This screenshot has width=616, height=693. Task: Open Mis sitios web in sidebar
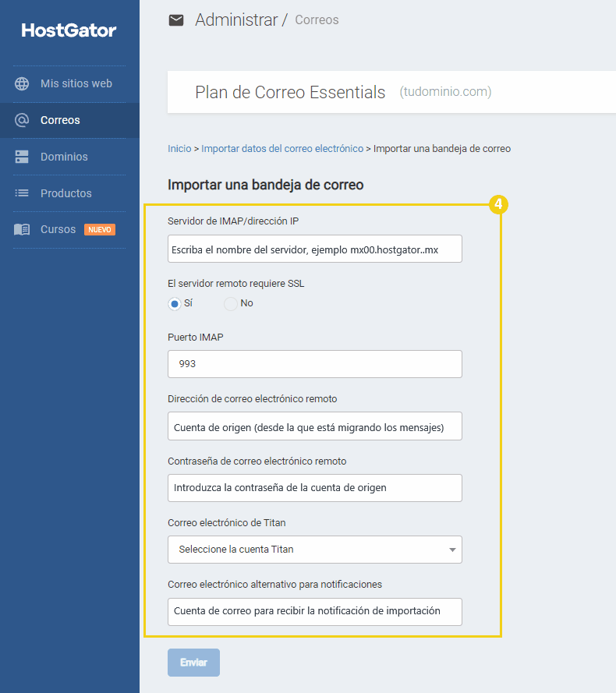pyautogui.click(x=70, y=83)
